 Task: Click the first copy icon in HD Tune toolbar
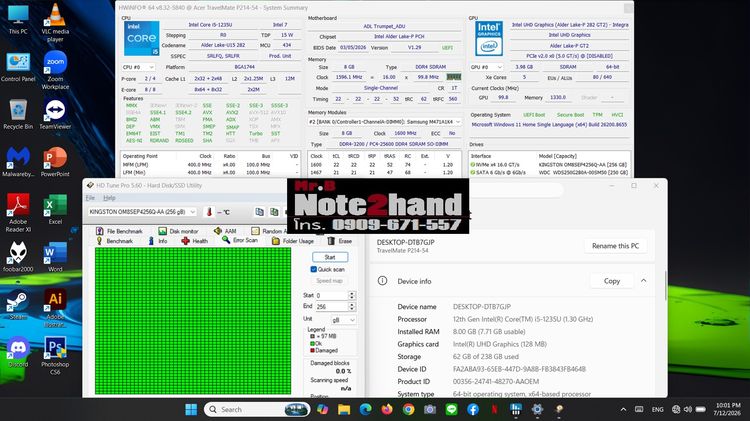click(x=259, y=212)
